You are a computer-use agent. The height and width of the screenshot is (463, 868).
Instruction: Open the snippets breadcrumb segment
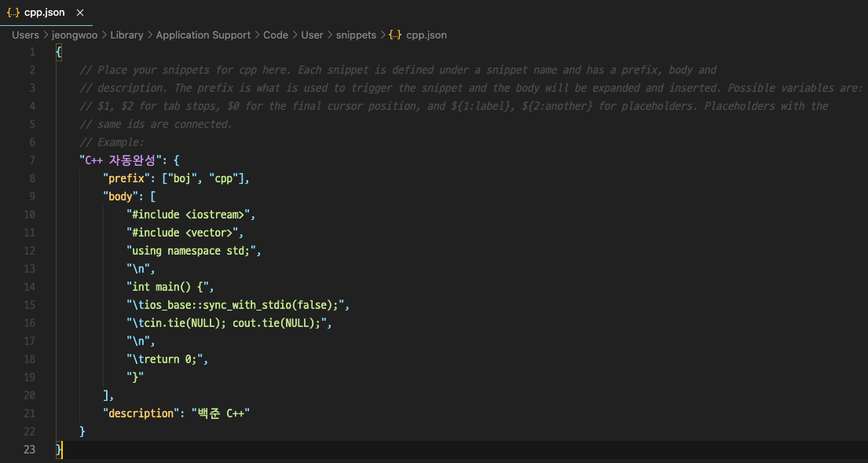click(x=356, y=35)
